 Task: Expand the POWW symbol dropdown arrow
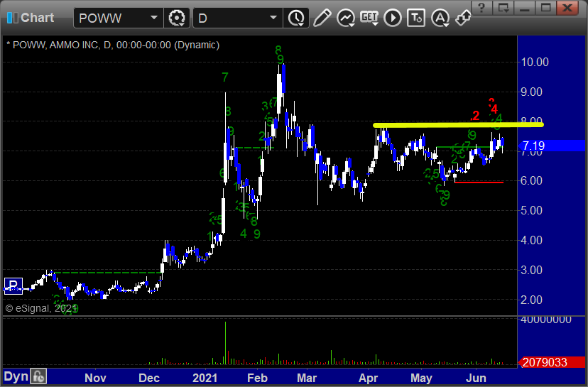point(154,18)
